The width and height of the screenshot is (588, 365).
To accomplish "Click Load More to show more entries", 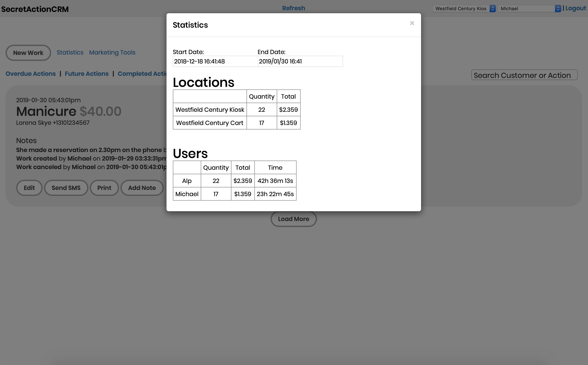I will click(293, 219).
